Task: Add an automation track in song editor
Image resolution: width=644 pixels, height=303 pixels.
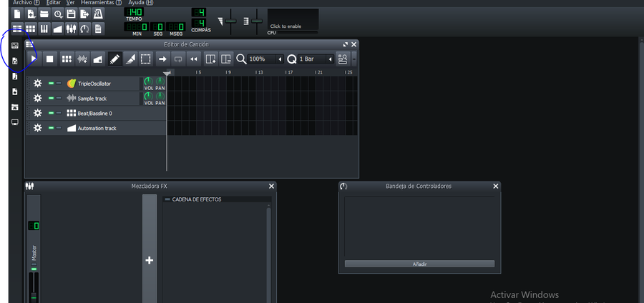Action: tap(98, 59)
